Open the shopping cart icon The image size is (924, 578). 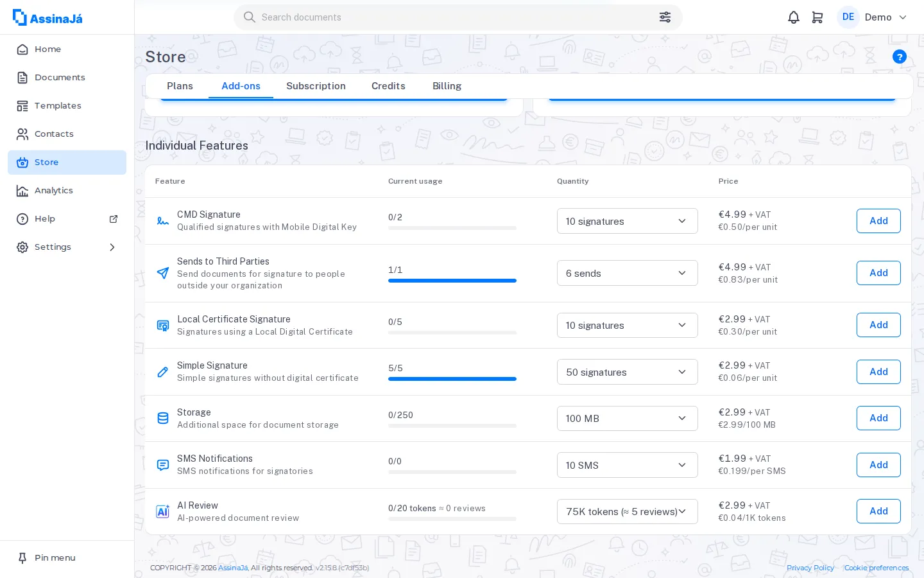(817, 17)
